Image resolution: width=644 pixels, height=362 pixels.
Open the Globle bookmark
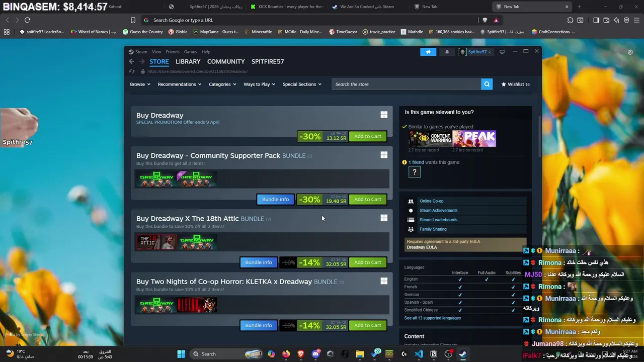[178, 32]
